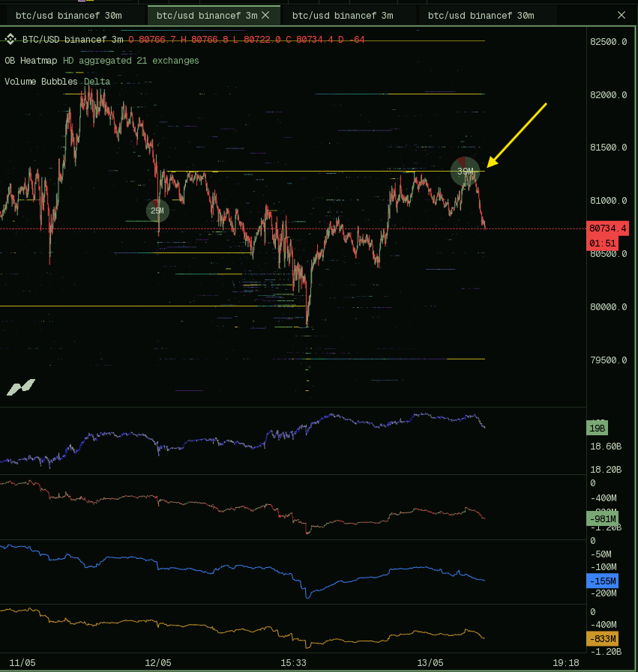Click -100M on the blue indicator axis

point(604,567)
